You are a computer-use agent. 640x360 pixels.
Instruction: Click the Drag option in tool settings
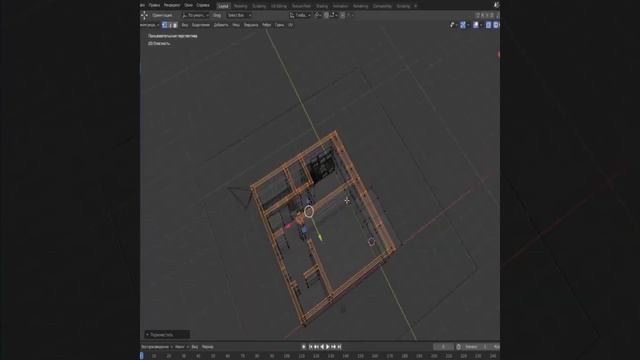click(x=217, y=15)
